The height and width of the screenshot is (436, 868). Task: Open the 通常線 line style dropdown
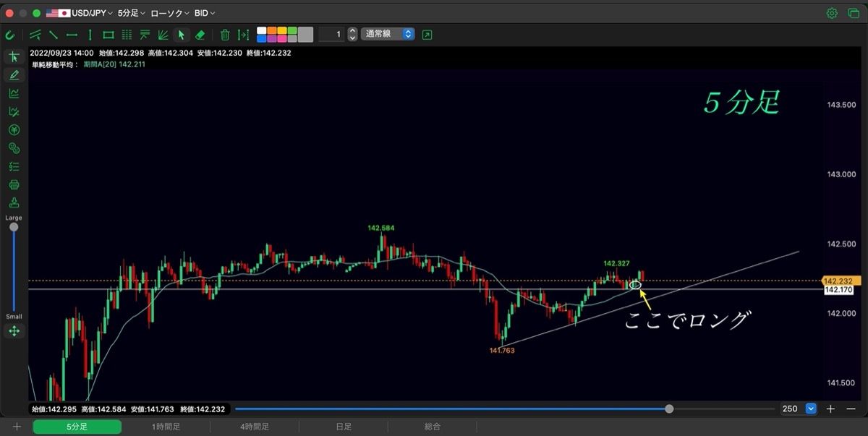click(388, 34)
